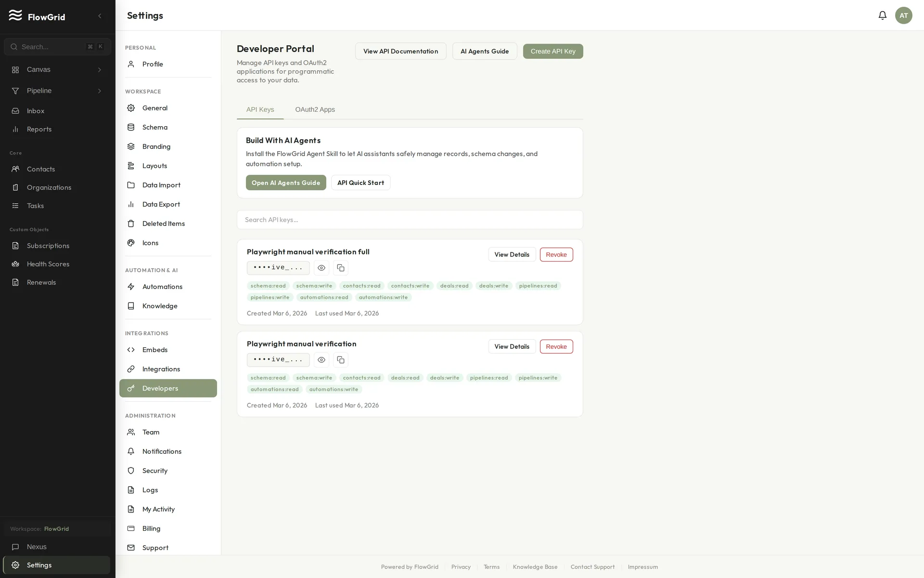
Task: Click Open AI Agents Guide button
Action: [x=286, y=183]
